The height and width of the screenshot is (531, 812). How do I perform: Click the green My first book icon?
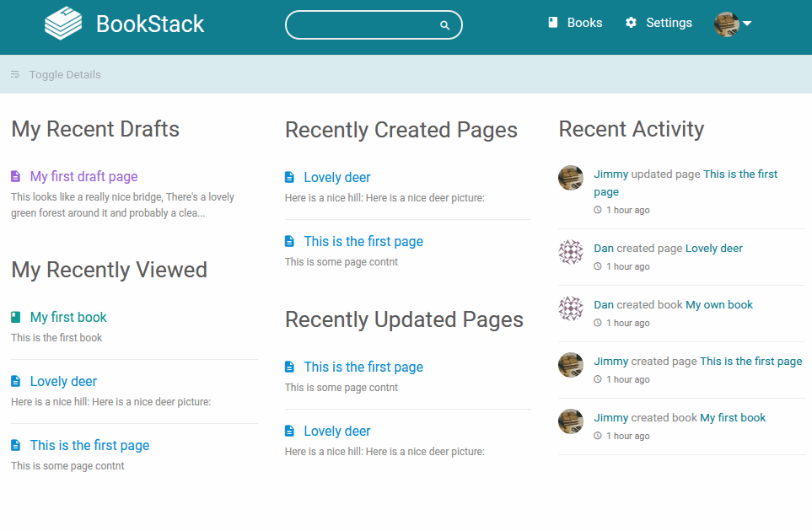coord(15,317)
